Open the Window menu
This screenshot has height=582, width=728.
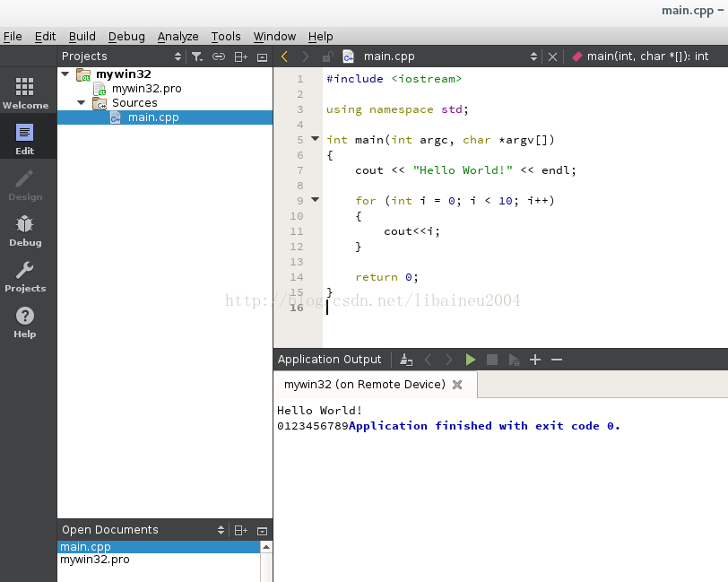pyautogui.click(x=274, y=36)
